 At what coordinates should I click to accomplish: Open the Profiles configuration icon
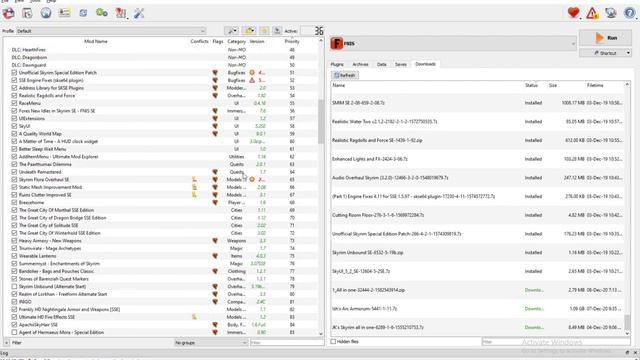(x=64, y=13)
